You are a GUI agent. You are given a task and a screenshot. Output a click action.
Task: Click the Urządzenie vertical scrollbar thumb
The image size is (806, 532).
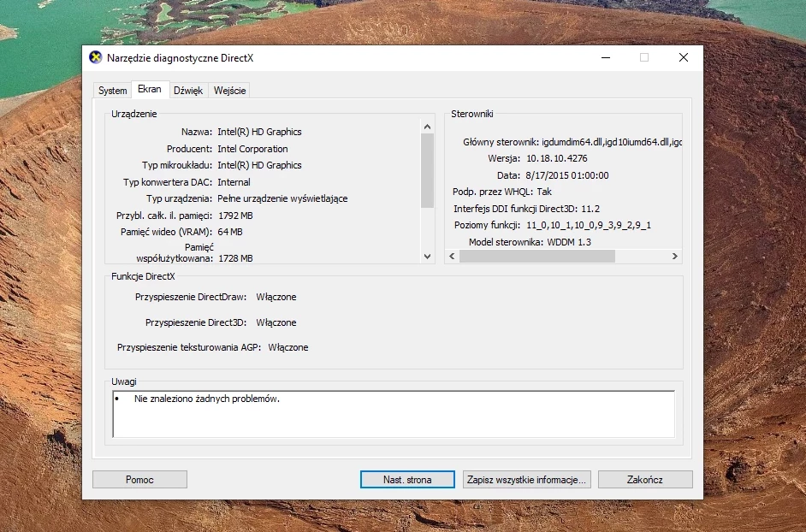click(x=427, y=171)
